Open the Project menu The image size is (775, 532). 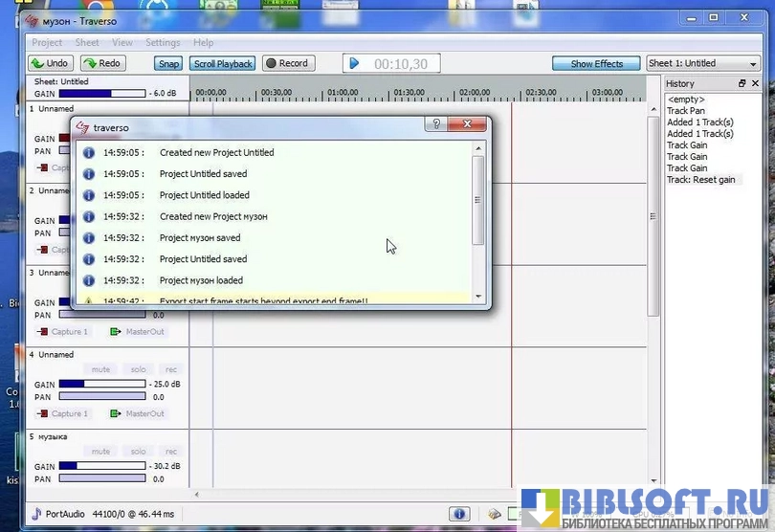[47, 43]
